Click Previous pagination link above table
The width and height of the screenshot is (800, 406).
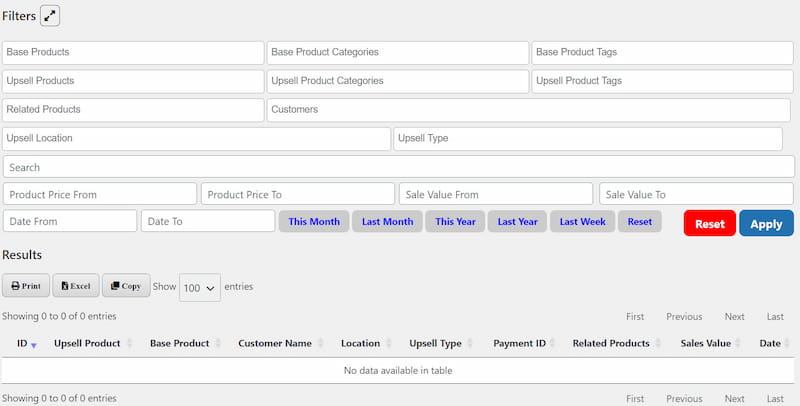(x=684, y=317)
